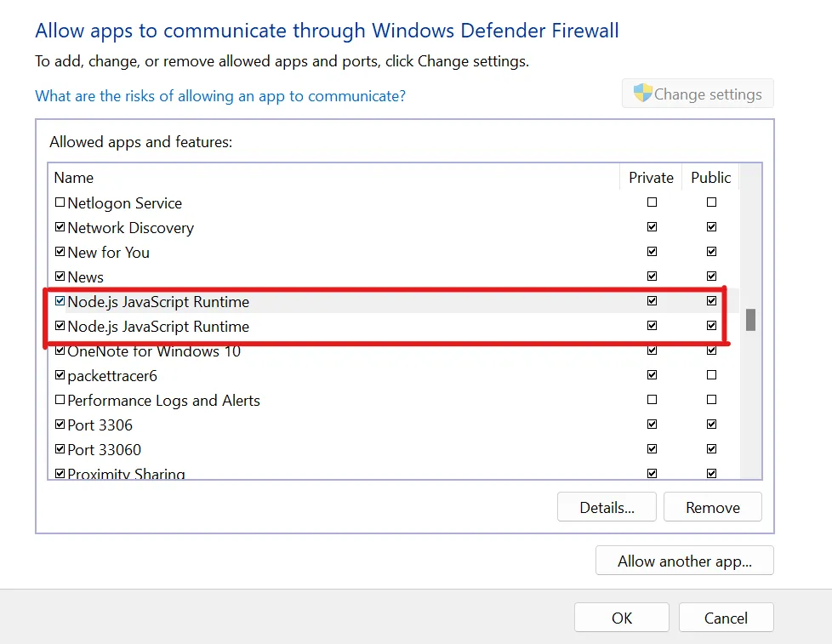Click the shield icon on Change settings
Screen dimensions: 832x644
click(x=642, y=94)
